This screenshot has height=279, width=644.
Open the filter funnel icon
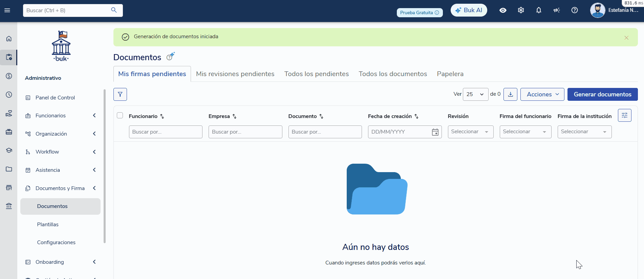pyautogui.click(x=120, y=94)
